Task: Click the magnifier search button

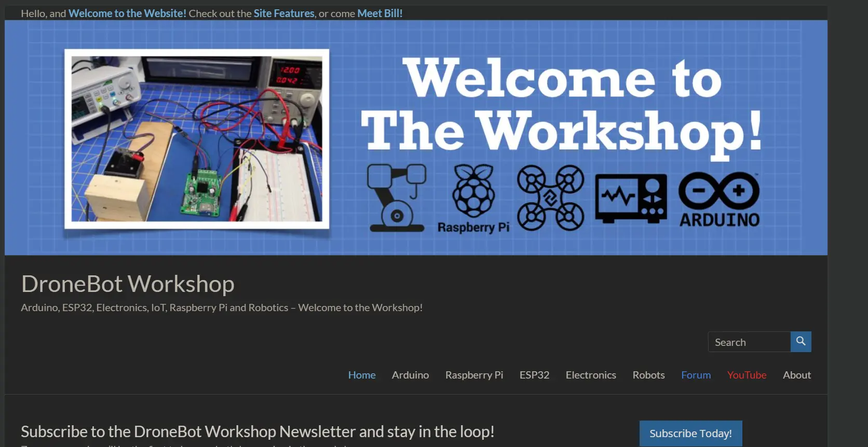Action: tap(801, 342)
